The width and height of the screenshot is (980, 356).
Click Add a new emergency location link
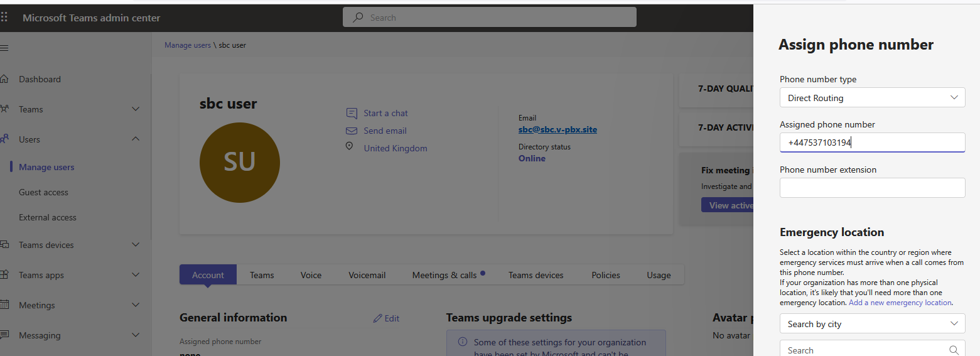tap(900, 303)
